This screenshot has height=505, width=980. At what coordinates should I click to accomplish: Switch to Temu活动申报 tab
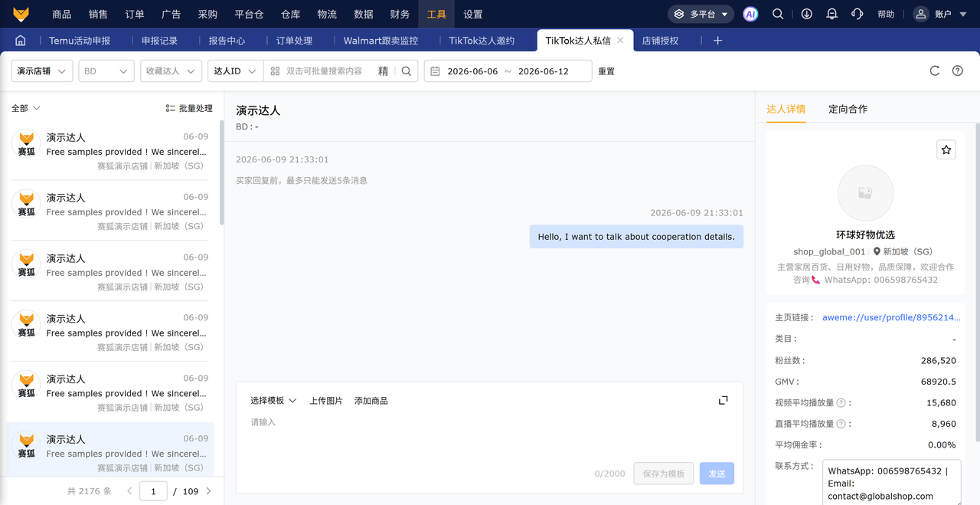pos(80,41)
